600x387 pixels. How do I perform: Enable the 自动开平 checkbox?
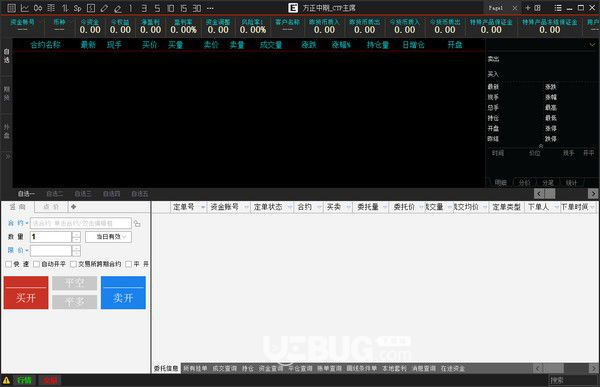click(37, 264)
